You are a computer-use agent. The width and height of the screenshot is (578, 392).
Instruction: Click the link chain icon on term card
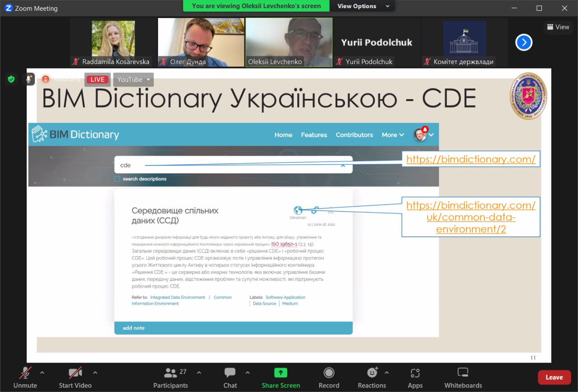point(315,210)
